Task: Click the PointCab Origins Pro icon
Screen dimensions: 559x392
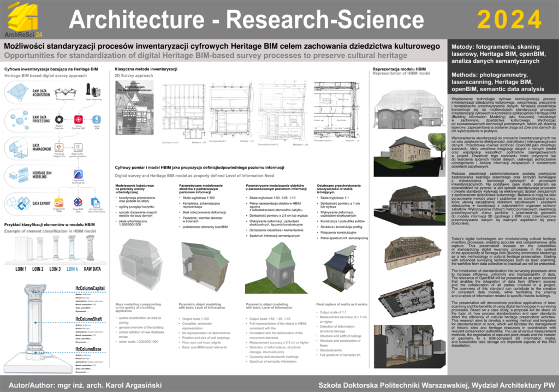Action: (58, 147)
